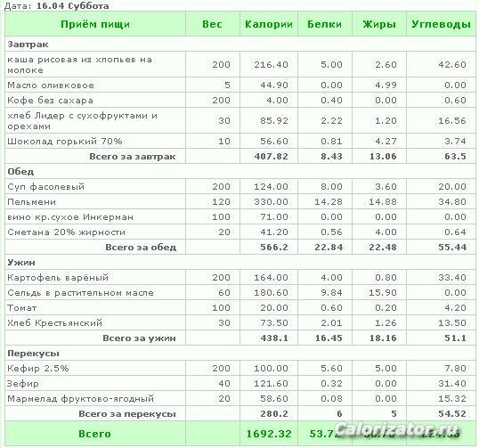Screen dimensions: 479x448
Task: Click the Calorizator.ru watermark
Action: click(x=397, y=429)
